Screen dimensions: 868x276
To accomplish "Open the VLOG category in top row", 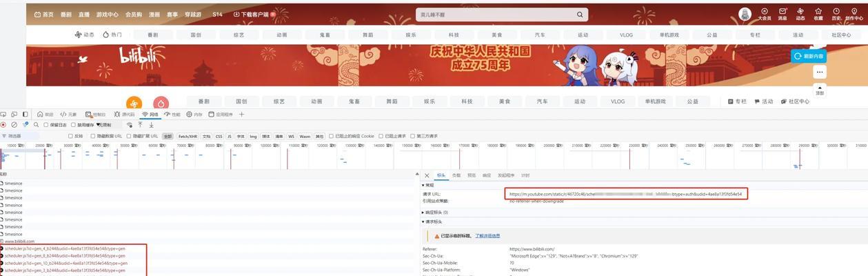I will point(626,34).
